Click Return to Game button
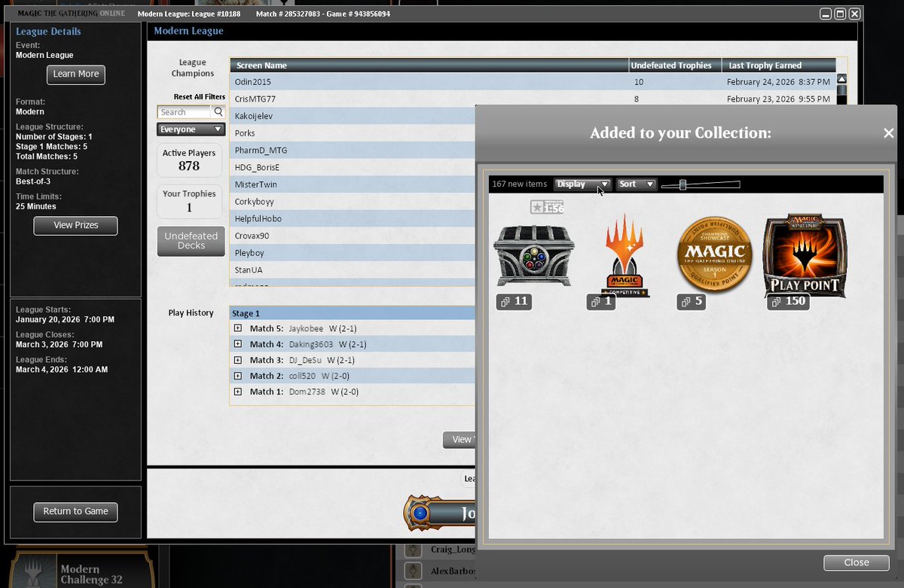 [x=75, y=511]
